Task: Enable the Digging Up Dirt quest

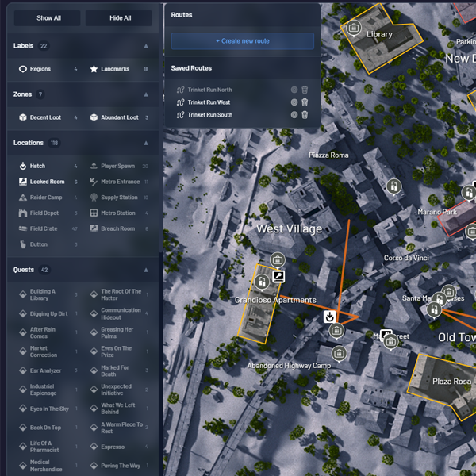Action: click(x=48, y=313)
